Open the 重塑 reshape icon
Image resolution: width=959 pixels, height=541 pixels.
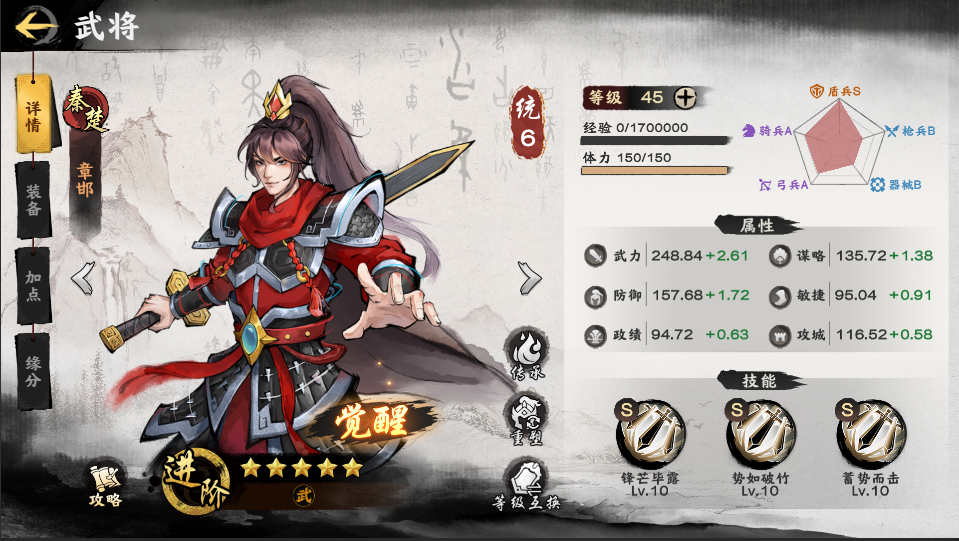527,419
